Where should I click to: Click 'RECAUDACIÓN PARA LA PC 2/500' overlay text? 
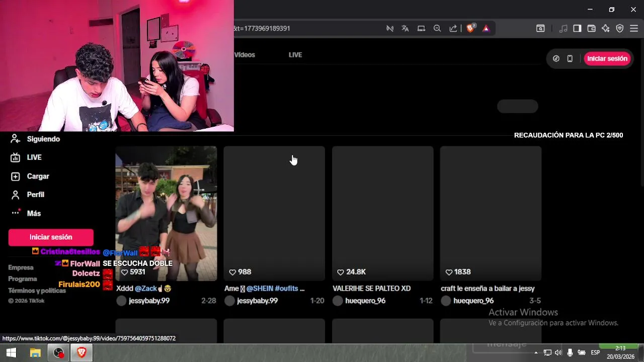pyautogui.click(x=569, y=135)
